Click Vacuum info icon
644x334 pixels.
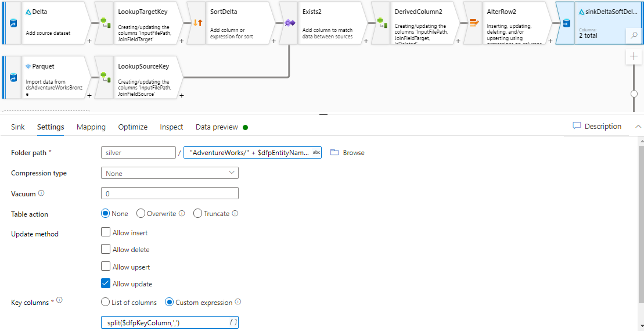[x=41, y=193]
